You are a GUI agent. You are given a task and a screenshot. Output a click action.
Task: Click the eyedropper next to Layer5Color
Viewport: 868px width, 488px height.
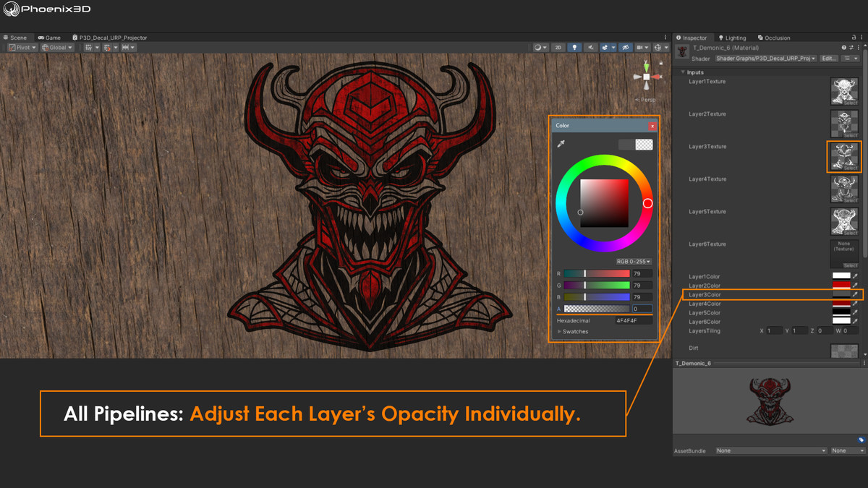pos(855,312)
